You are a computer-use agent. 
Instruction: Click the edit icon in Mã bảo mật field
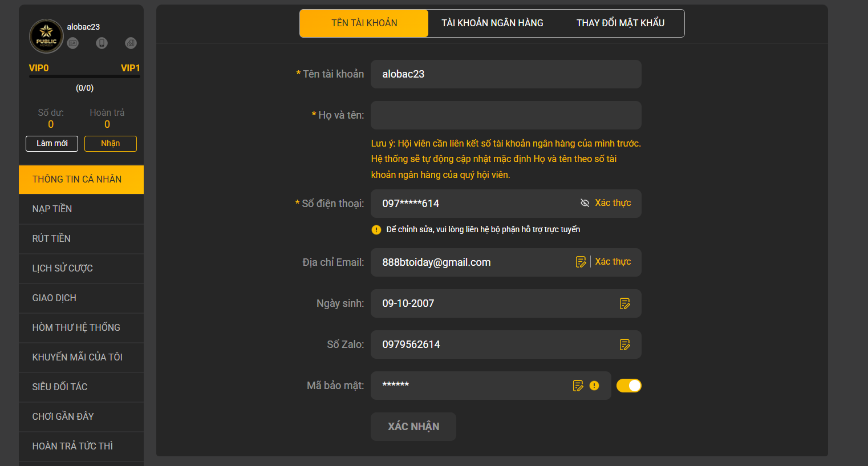(578, 386)
